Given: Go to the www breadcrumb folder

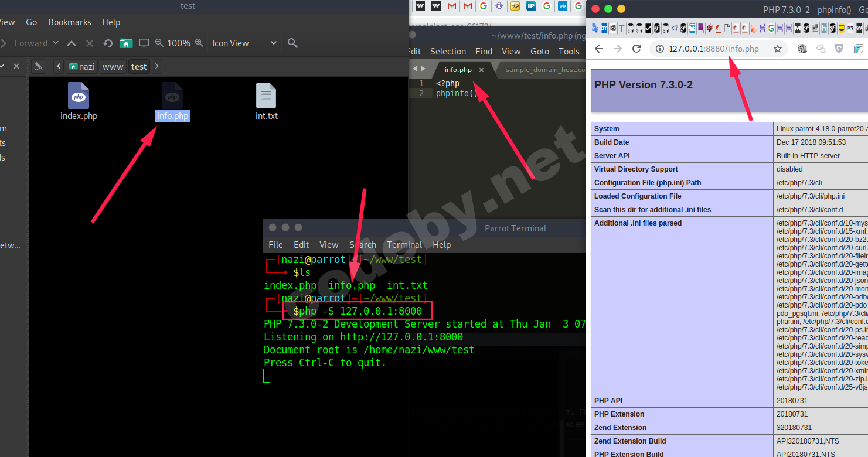Looking at the screenshot, I should 113,66.
